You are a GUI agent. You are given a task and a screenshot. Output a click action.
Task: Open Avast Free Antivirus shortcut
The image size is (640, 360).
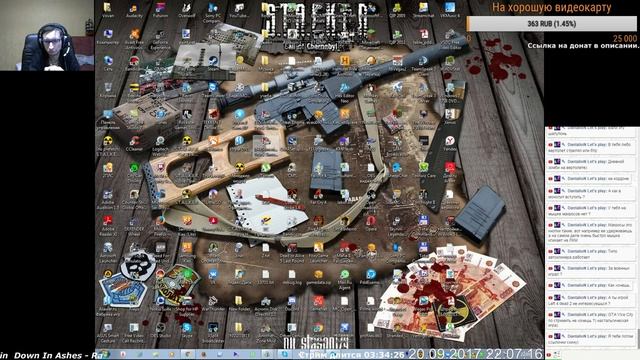(134, 39)
